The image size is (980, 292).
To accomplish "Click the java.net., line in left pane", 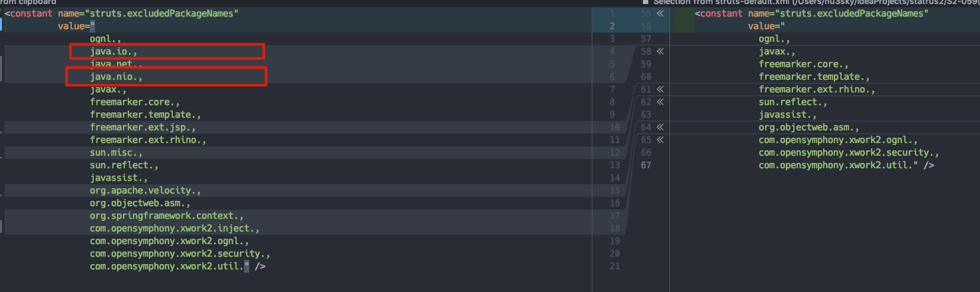I will click(116, 64).
